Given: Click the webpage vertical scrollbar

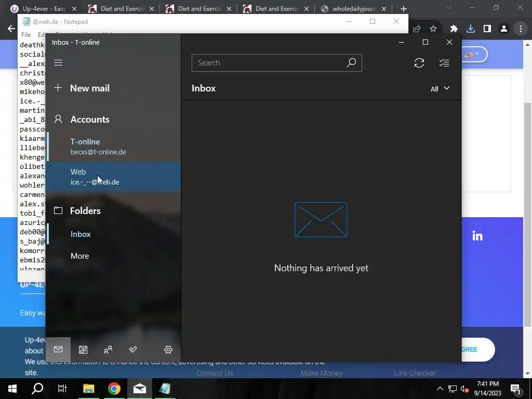Looking at the screenshot, I should tap(528, 214).
